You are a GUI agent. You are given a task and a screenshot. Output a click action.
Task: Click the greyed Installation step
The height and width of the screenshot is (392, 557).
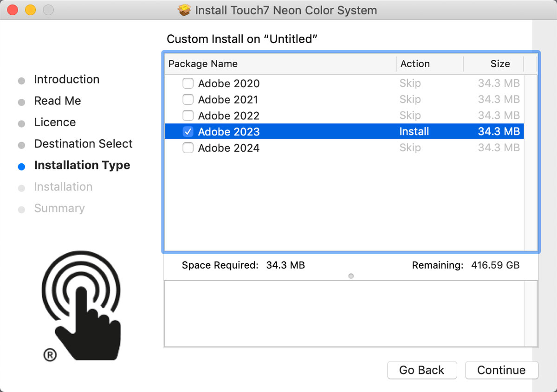(x=63, y=187)
